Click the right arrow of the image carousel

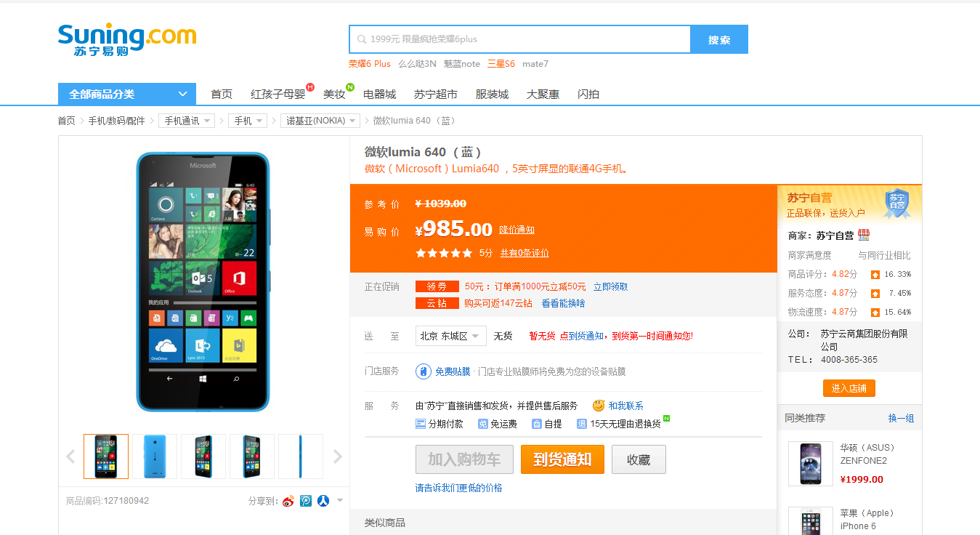tap(337, 456)
